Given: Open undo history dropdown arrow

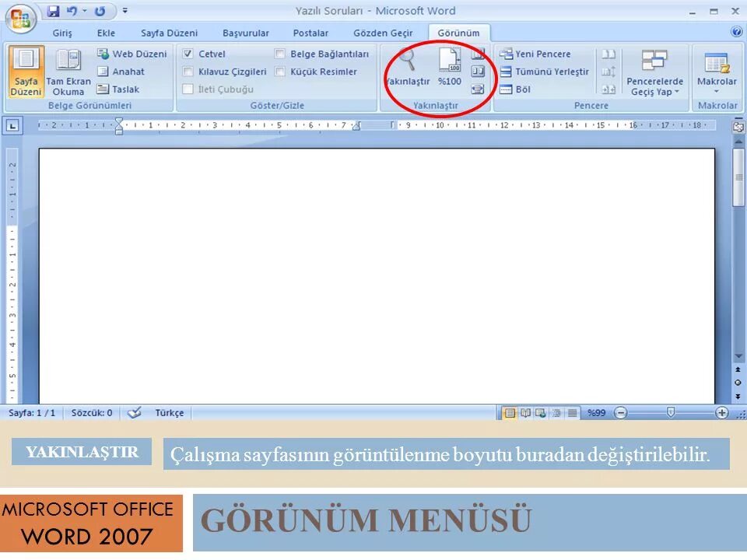Looking at the screenshot, I should 84,10.
